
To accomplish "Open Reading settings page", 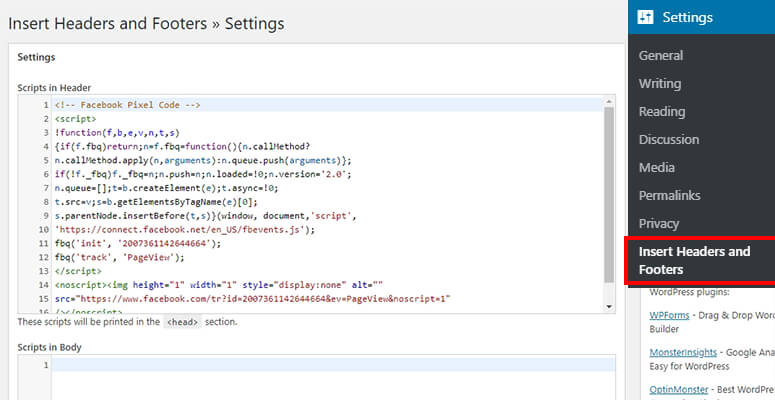I will coord(662,112).
